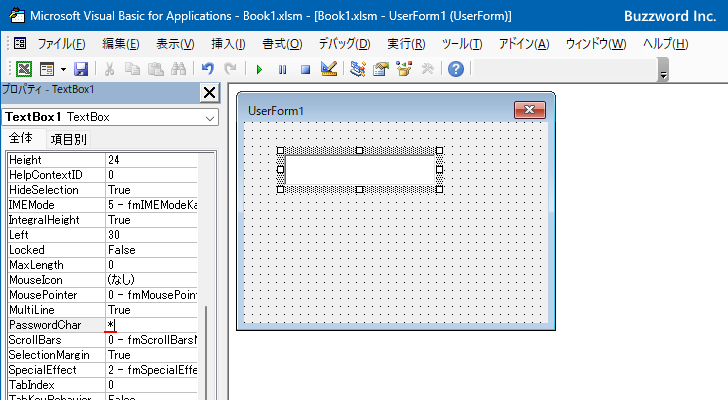Viewport: 728px width, 400px height.
Task: Open the IMEMode property value
Action: coord(151,205)
